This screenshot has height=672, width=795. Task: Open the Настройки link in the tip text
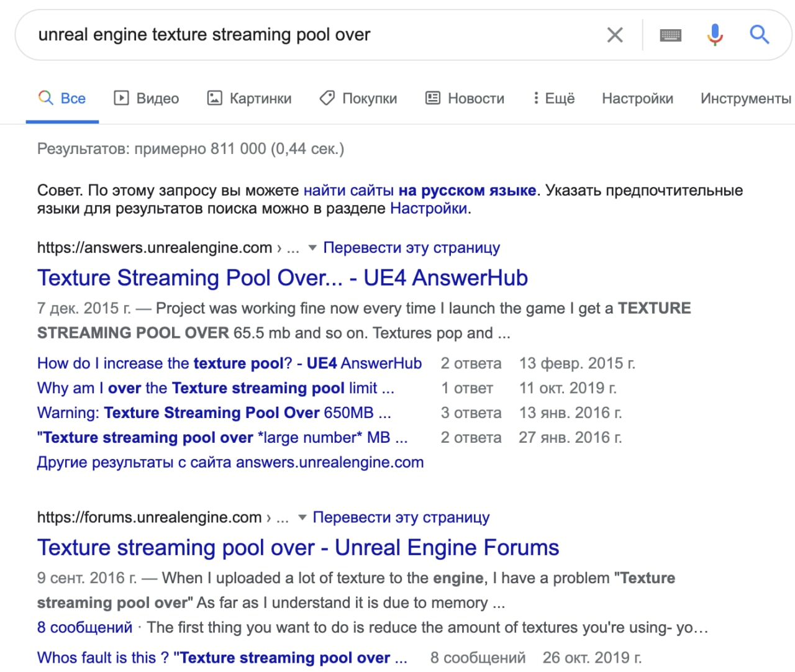coord(429,208)
